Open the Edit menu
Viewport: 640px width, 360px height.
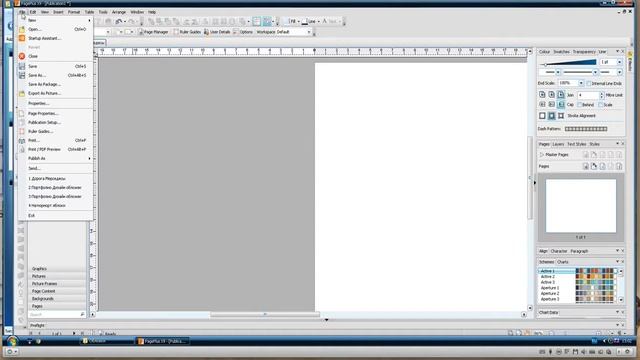33,12
